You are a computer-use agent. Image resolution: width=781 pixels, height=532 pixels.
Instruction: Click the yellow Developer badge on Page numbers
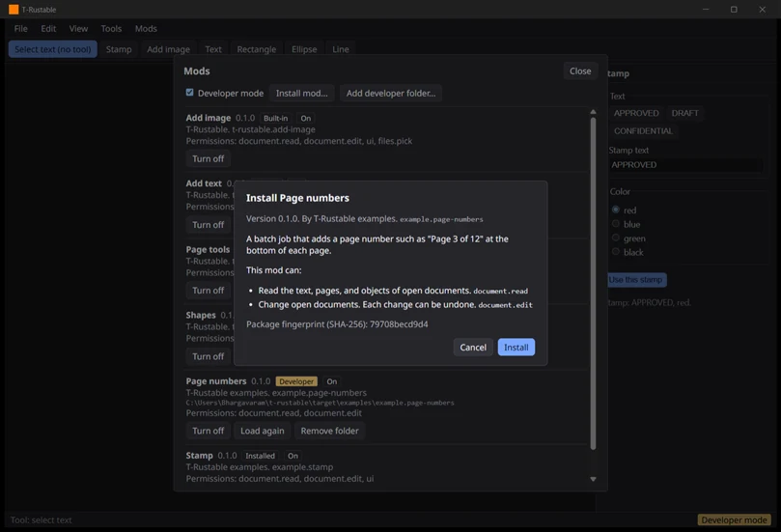tap(296, 381)
